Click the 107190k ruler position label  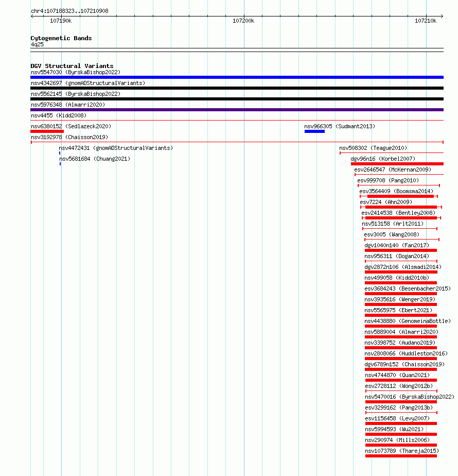click(x=61, y=21)
